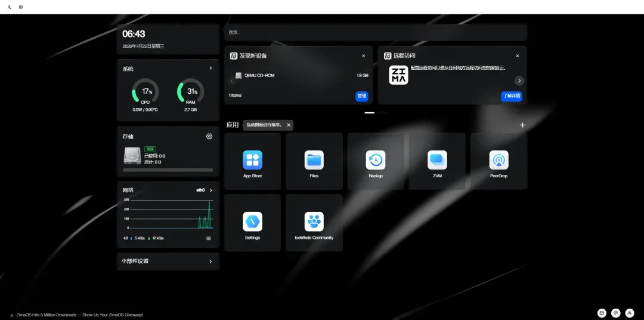This screenshot has width=644, height=320.
Task: Expand the 网络 eth0 chevron
Action: [210, 190]
